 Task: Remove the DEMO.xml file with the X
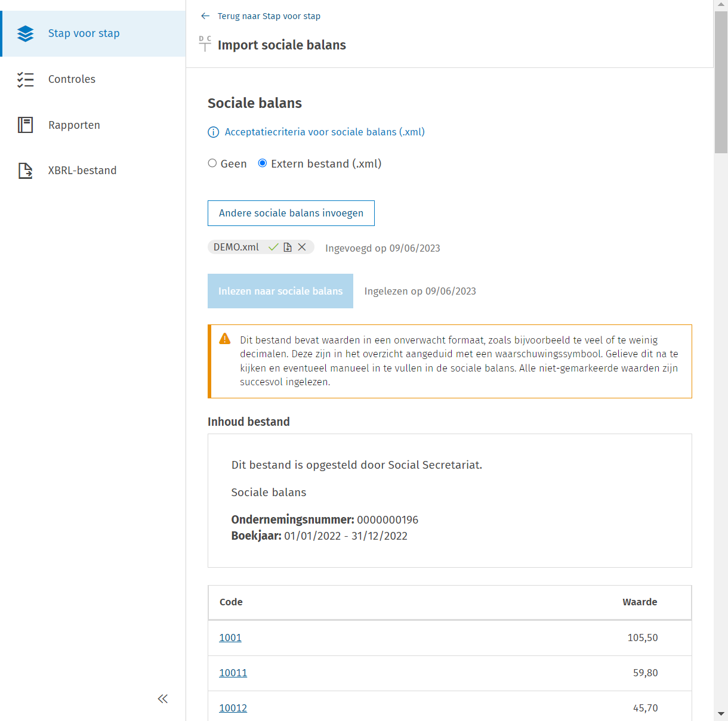coord(302,247)
